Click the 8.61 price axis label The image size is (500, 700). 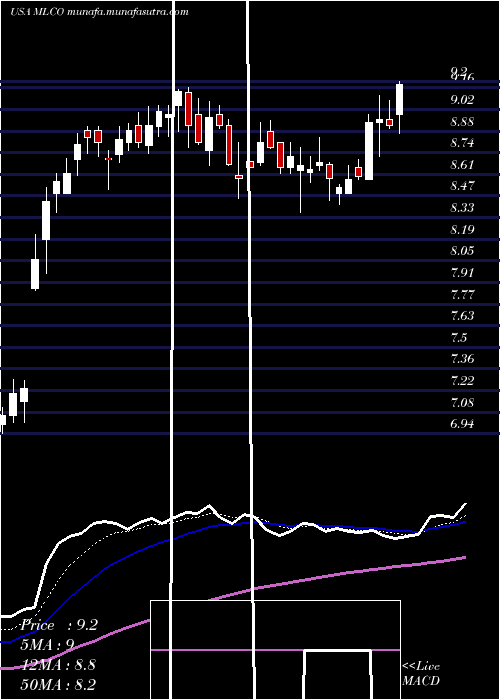click(462, 165)
